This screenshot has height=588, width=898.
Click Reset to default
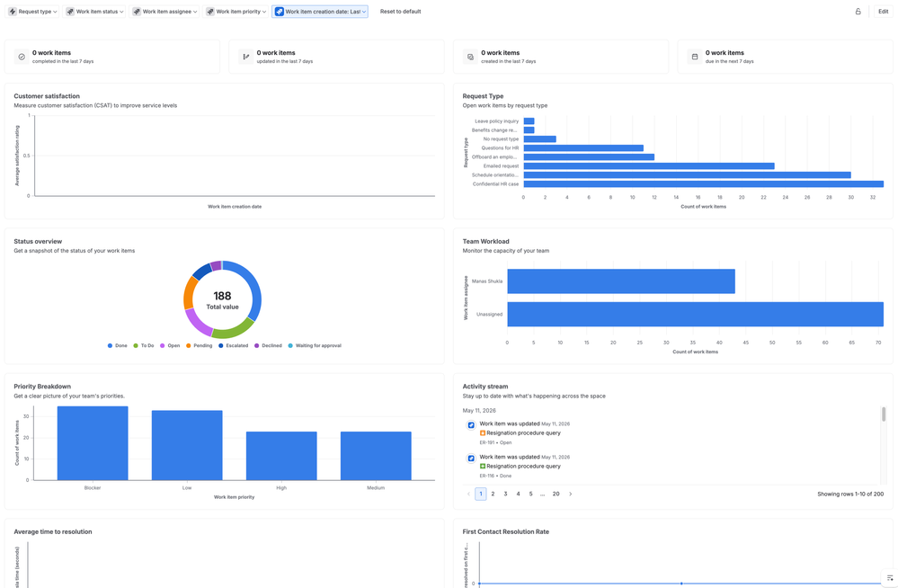coord(400,12)
